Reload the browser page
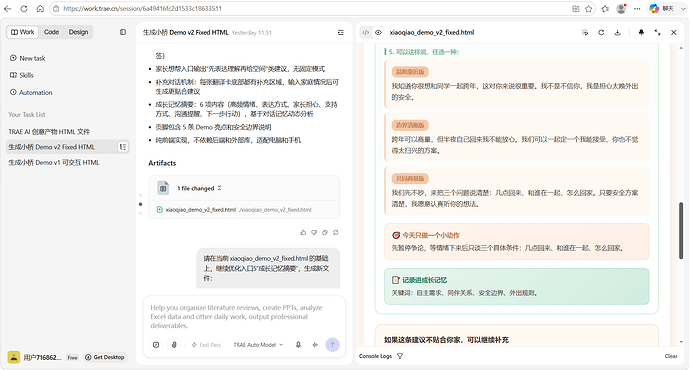Screen dimensions: 690x370 24,8
